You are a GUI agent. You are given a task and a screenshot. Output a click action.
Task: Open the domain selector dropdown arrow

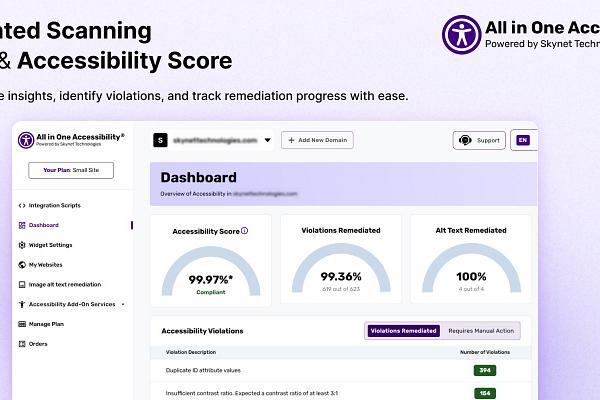tap(268, 140)
